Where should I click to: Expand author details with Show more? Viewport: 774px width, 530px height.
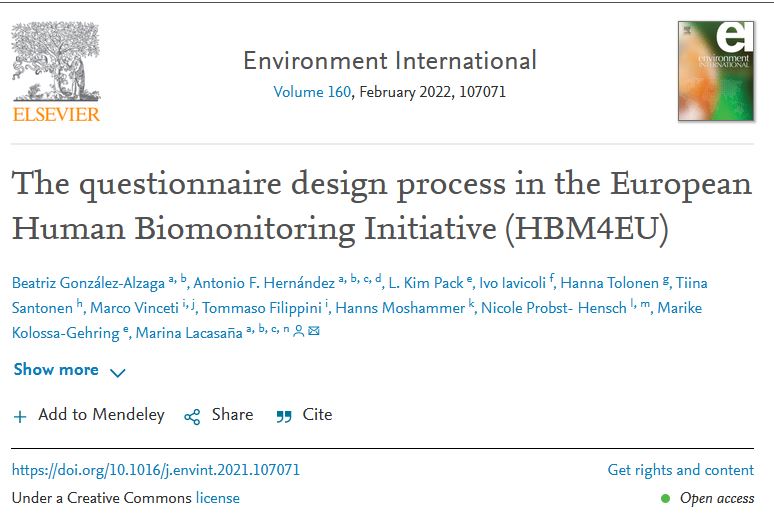pos(56,370)
